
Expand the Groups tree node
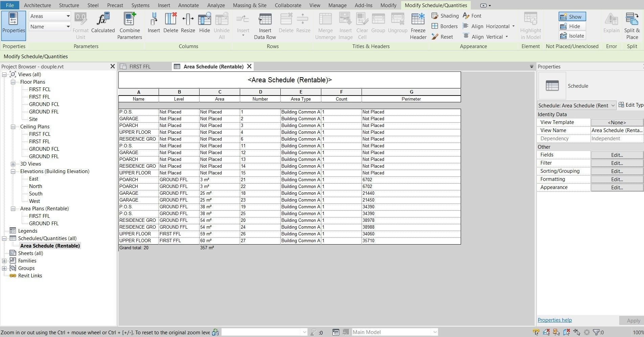(4, 268)
